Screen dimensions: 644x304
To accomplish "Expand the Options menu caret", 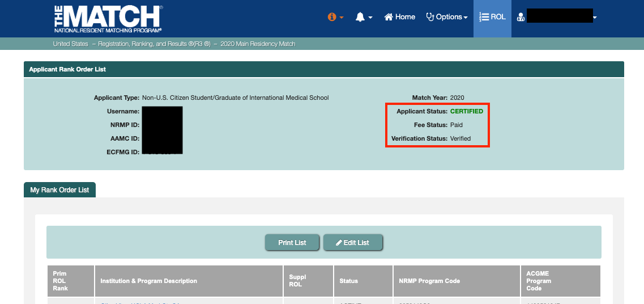I will click(466, 18).
